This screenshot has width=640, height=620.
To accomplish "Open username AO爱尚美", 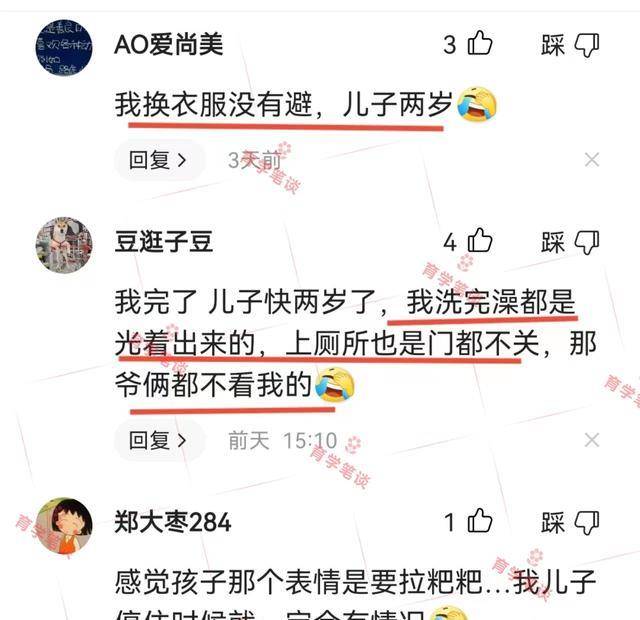I will pyautogui.click(x=169, y=44).
